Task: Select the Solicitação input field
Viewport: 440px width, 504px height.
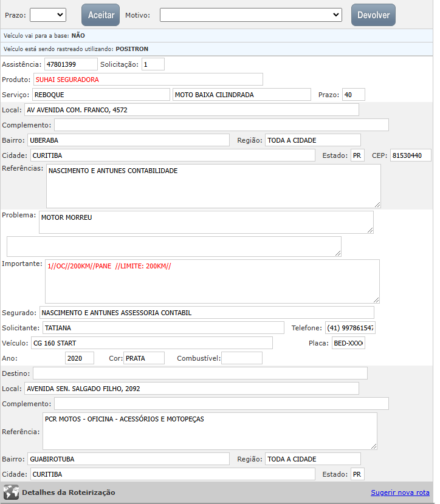Action: pyautogui.click(x=153, y=64)
